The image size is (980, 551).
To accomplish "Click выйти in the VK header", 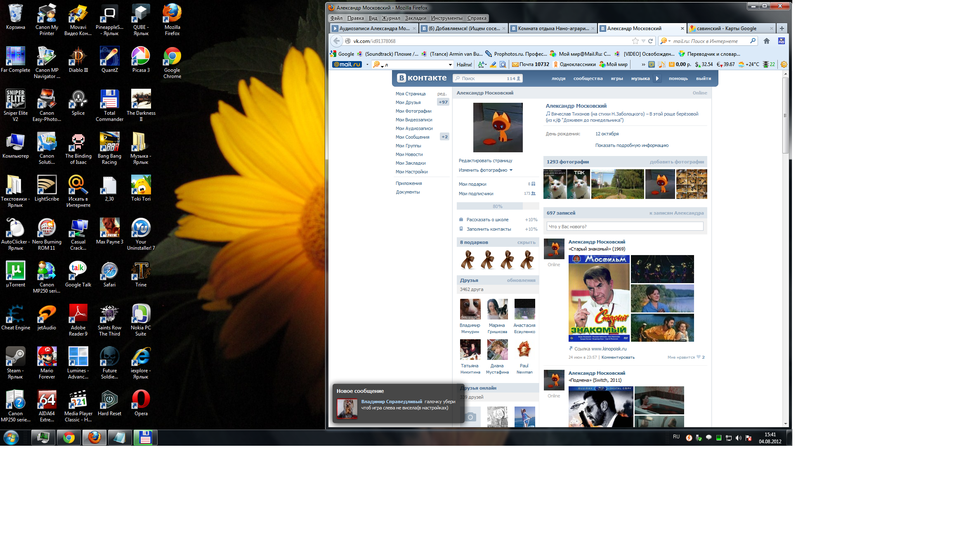I will tap(703, 78).
